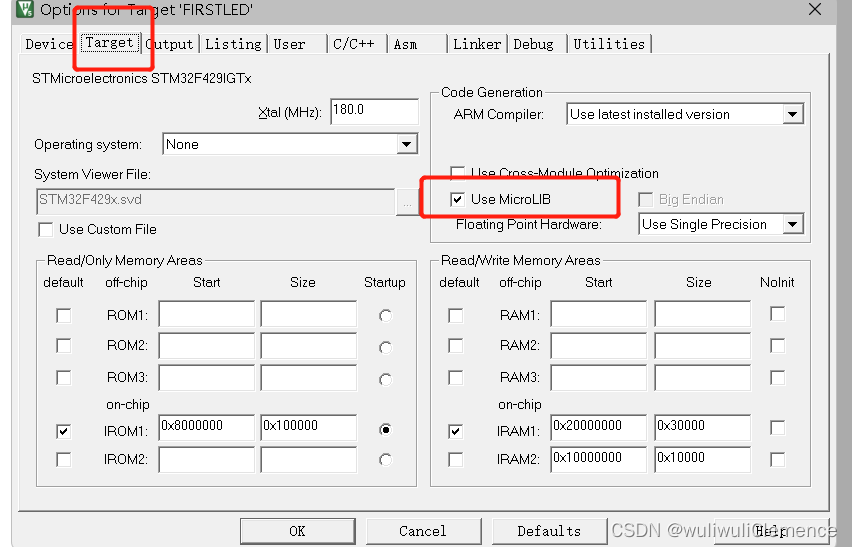The width and height of the screenshot is (852, 547).
Task: Click the IROM1 Start field 0x8000000
Action: 206,427
